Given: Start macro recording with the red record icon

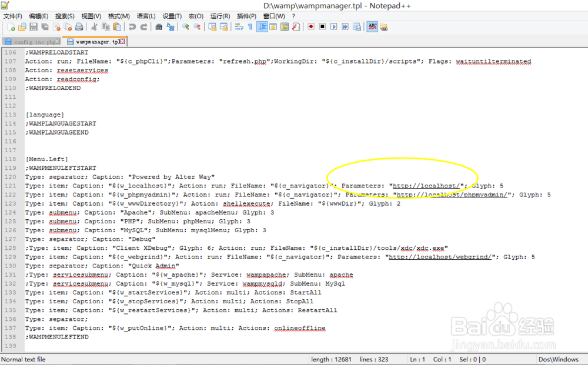Looking at the screenshot, I should (311, 26).
